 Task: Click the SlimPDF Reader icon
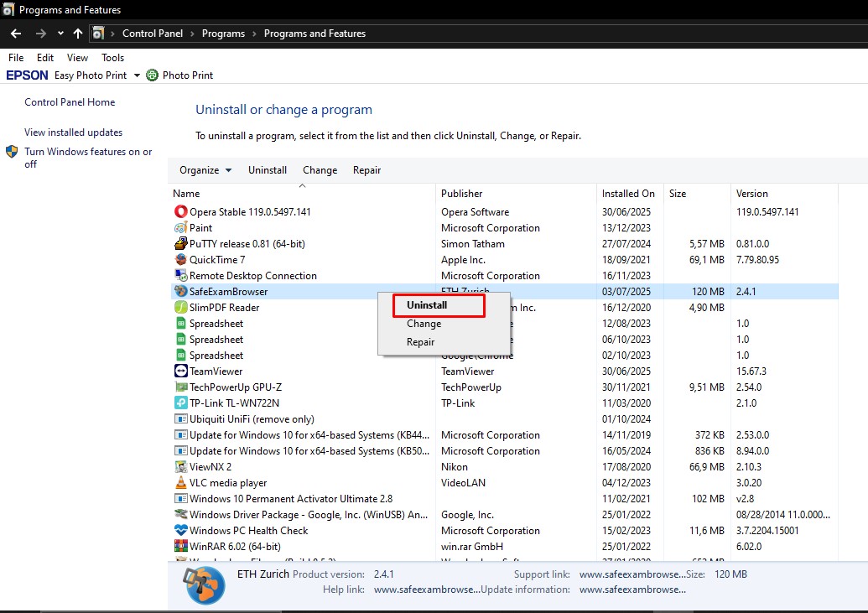tap(180, 307)
